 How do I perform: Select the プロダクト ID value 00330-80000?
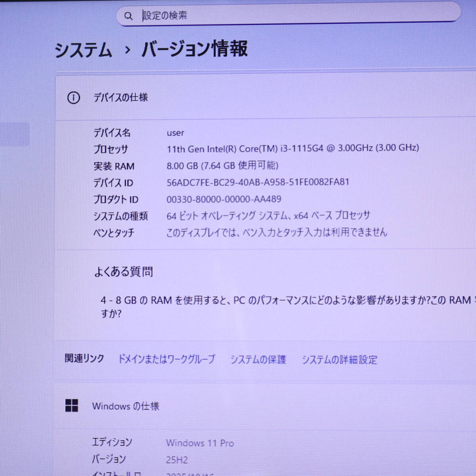[224, 199]
